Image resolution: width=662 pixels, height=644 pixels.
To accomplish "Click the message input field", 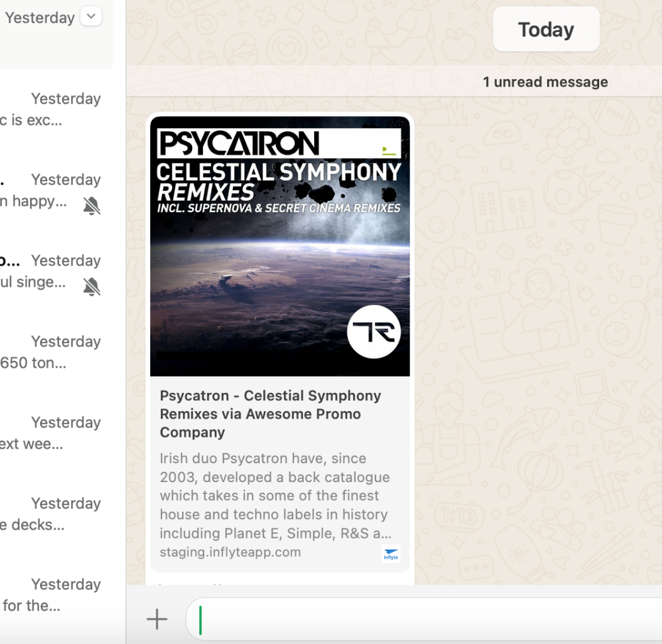I will pyautogui.click(x=425, y=620).
